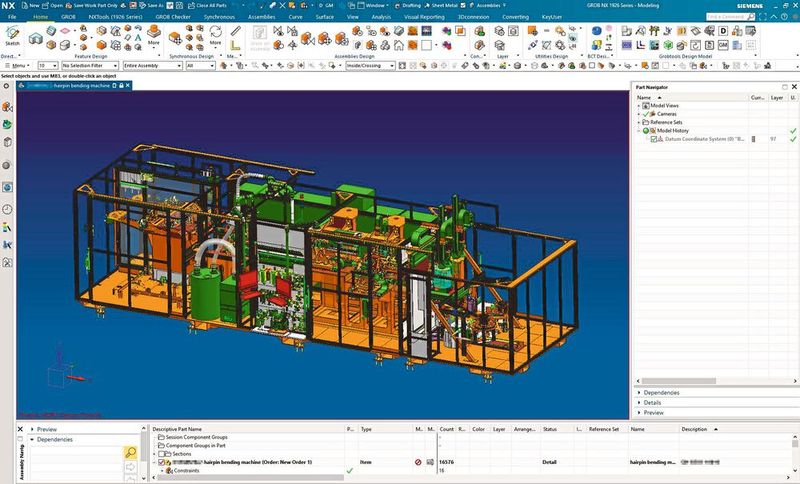Click the measure ruler icon beside Synchronous Design
The height and width of the screenshot is (484, 800).
click(x=235, y=32)
